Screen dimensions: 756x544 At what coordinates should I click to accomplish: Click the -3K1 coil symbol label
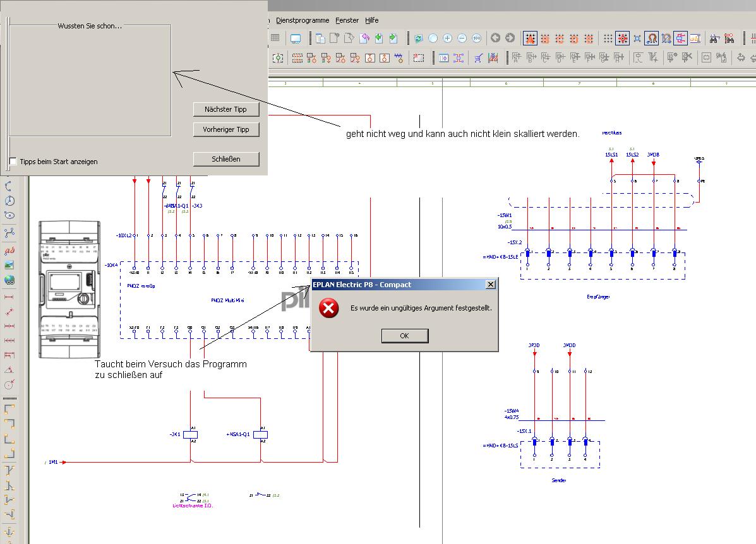click(x=175, y=434)
